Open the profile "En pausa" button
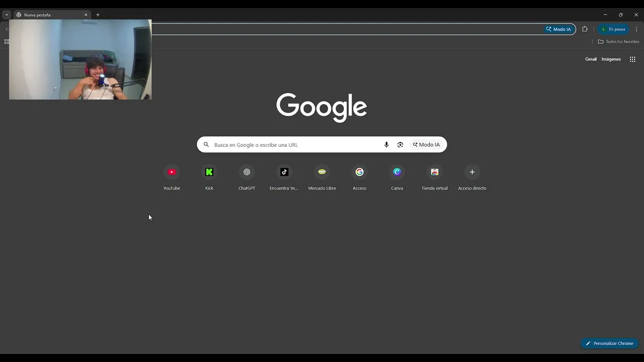This screenshot has height=362, width=644. click(x=613, y=29)
